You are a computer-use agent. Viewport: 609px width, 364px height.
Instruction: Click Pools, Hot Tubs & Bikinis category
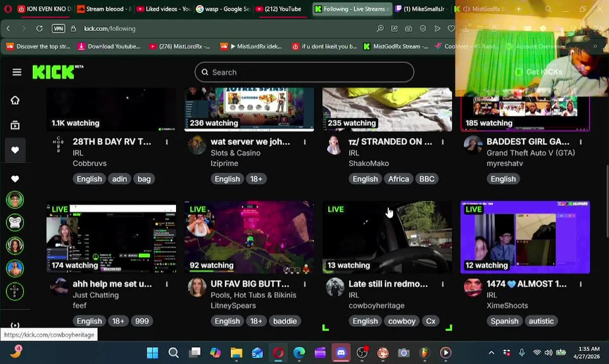[253, 295]
